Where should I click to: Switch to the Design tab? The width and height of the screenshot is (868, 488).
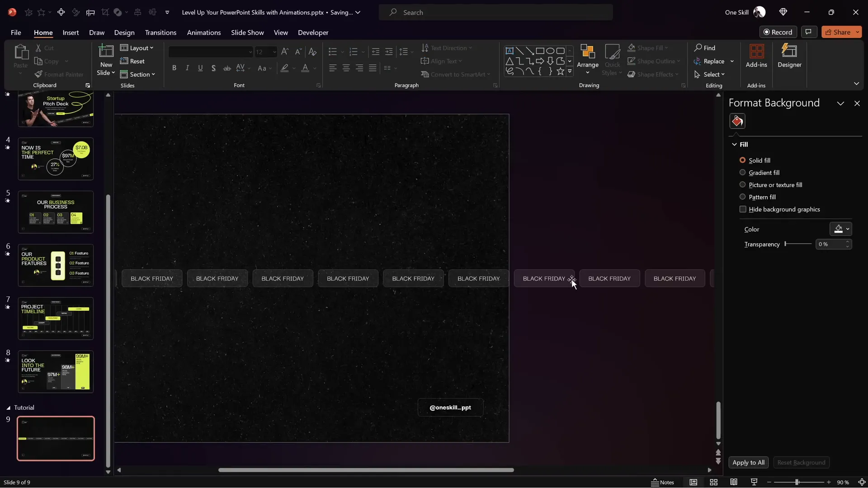124,33
